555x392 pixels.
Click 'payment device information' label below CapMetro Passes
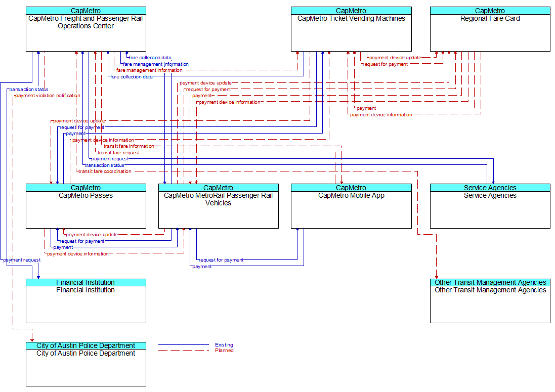[78, 254]
